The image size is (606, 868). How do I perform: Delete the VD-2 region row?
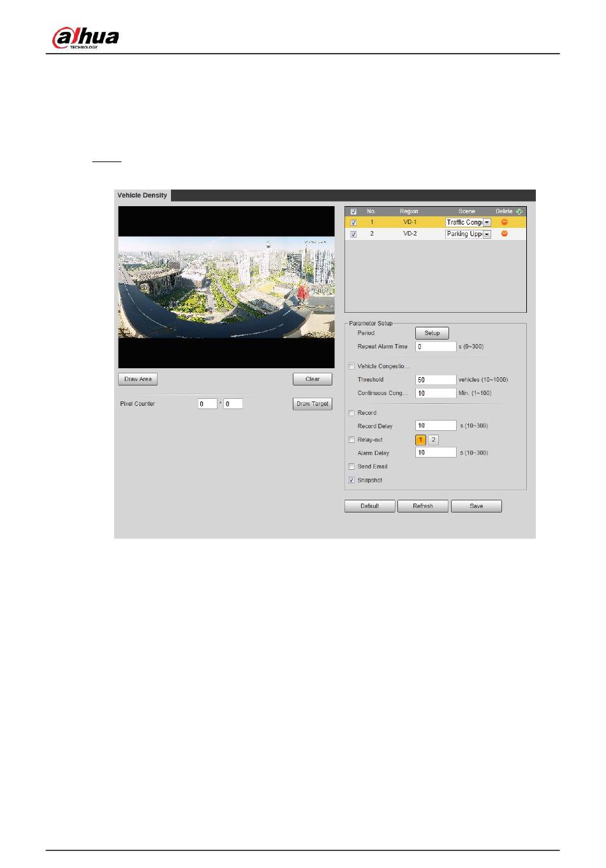(x=504, y=234)
